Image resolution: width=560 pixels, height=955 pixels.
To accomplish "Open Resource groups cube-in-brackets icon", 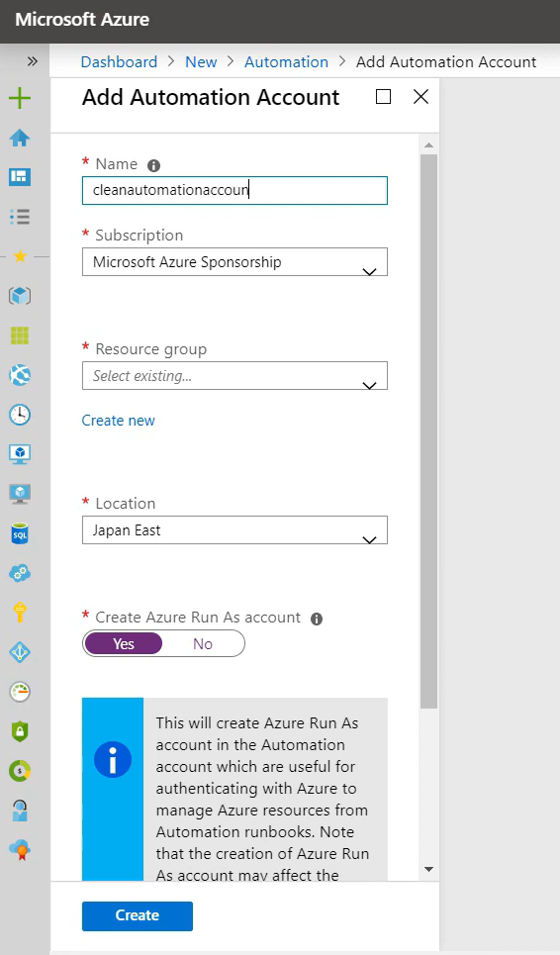I will pyautogui.click(x=20, y=296).
